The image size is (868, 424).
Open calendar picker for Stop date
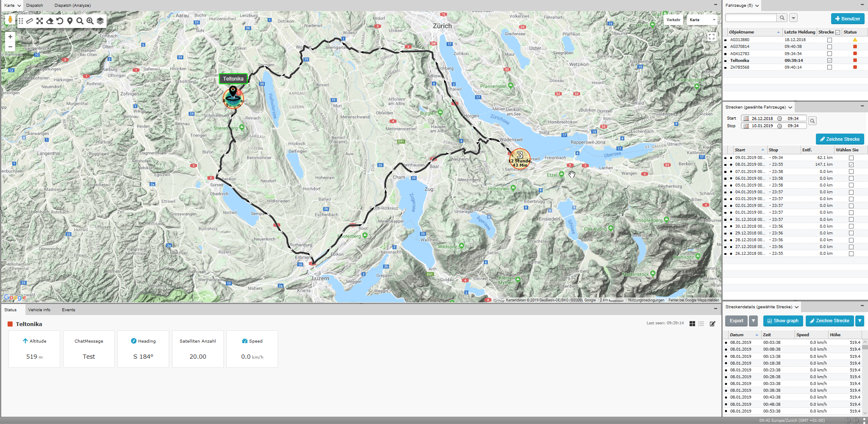(x=746, y=126)
